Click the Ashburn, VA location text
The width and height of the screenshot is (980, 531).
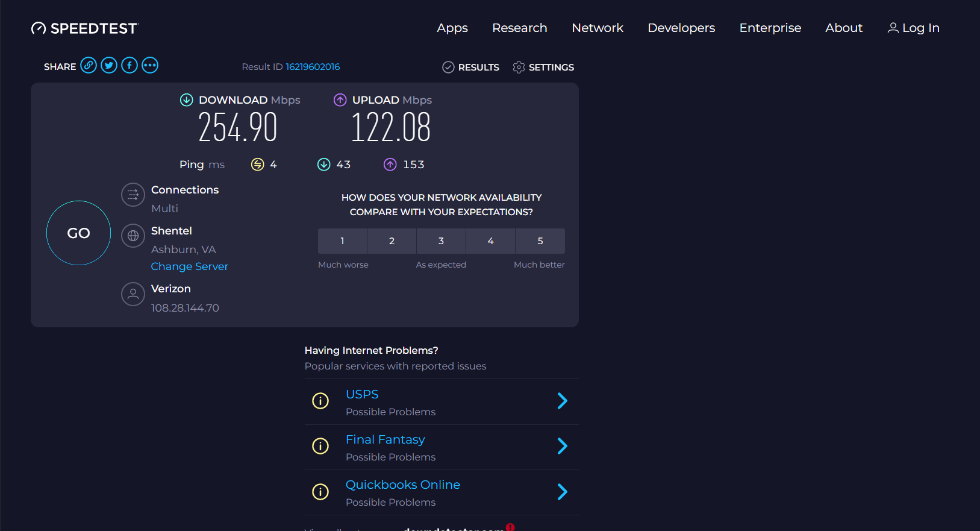tap(184, 250)
